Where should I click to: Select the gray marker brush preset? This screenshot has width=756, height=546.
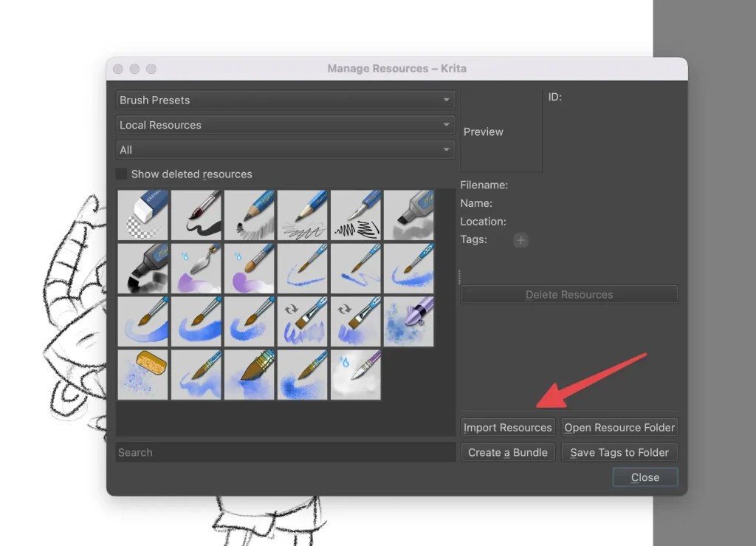click(408, 215)
